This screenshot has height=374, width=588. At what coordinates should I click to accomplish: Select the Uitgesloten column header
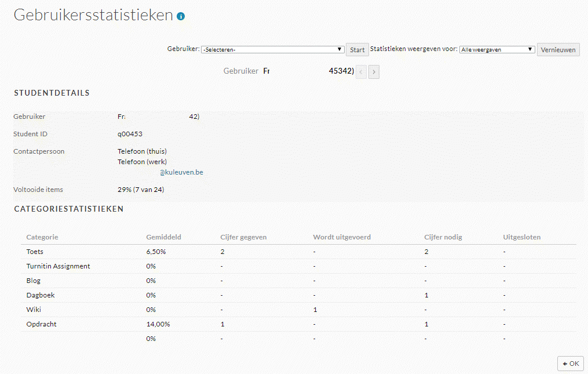[522, 237]
